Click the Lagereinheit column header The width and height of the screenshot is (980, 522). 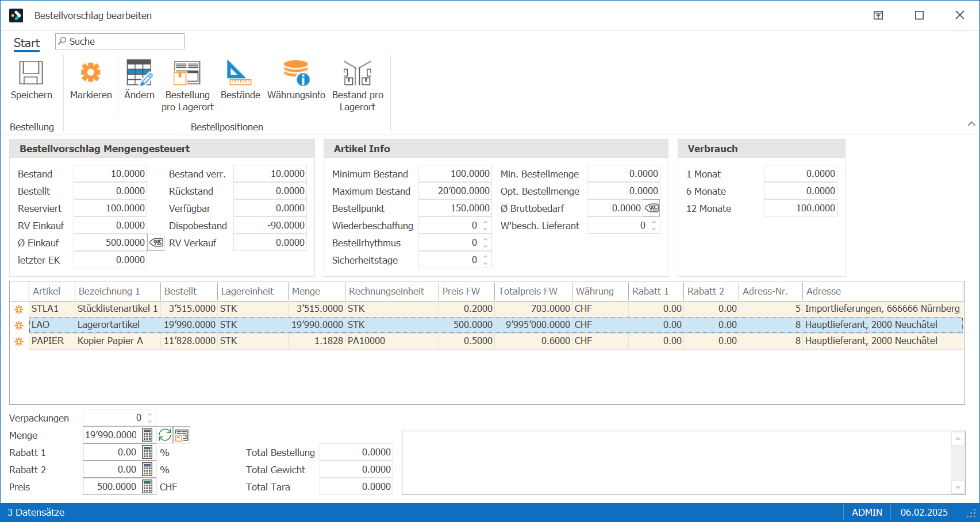click(x=252, y=291)
